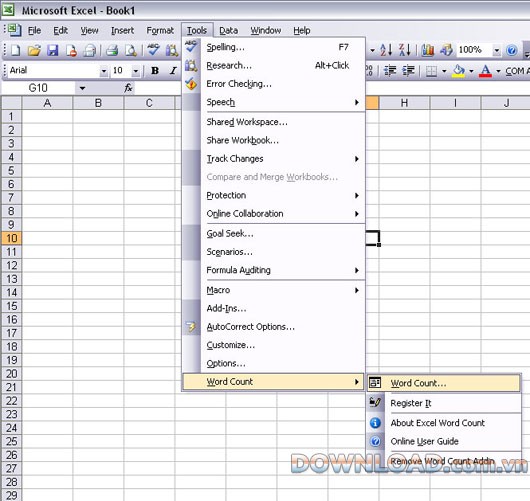Sort ascending with the A-Z icon

point(386,50)
